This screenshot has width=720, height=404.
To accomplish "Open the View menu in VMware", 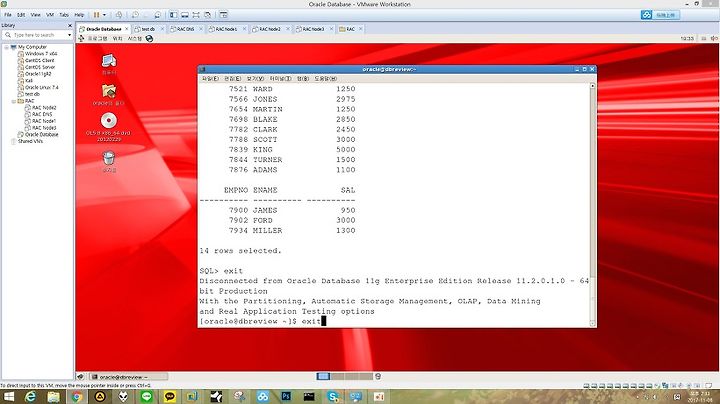I will point(35,15).
